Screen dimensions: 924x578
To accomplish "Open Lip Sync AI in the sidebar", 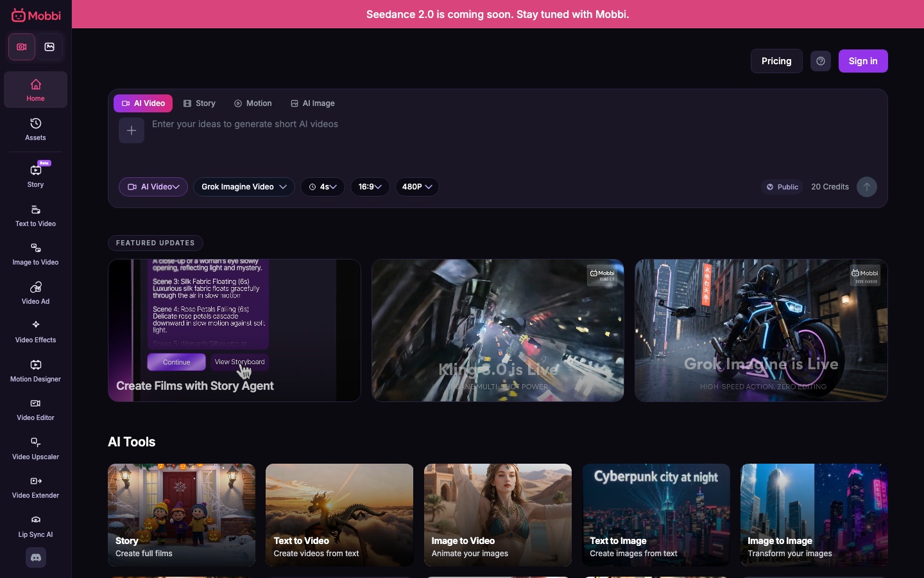I will 35,527.
